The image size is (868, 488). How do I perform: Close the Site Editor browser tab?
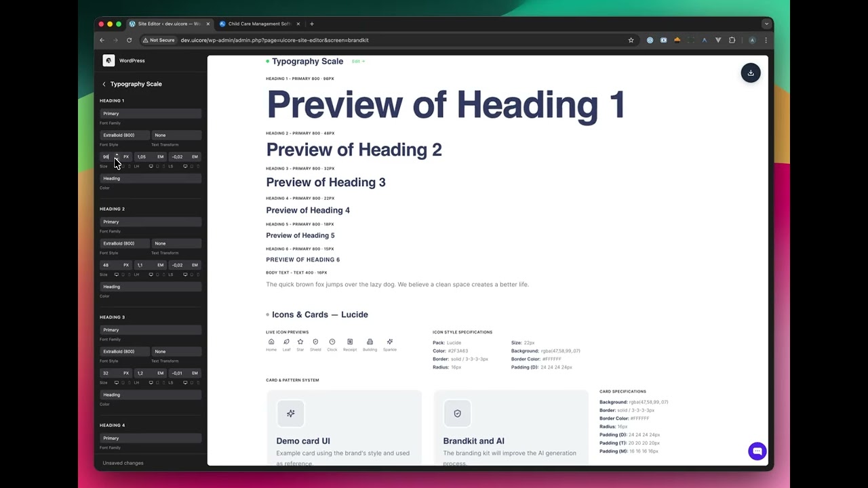click(x=208, y=24)
